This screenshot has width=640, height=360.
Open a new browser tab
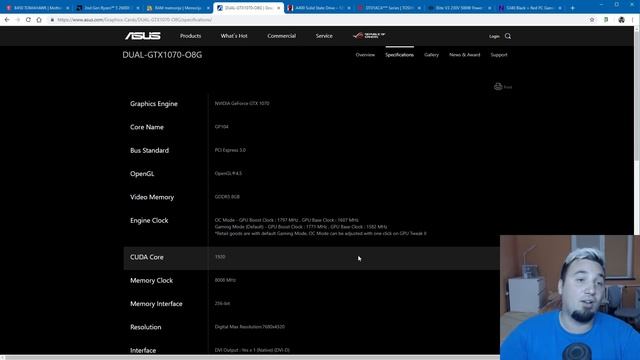572,8
